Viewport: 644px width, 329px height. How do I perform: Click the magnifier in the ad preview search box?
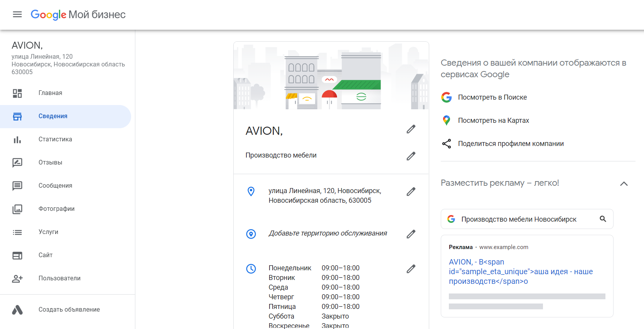(x=603, y=219)
